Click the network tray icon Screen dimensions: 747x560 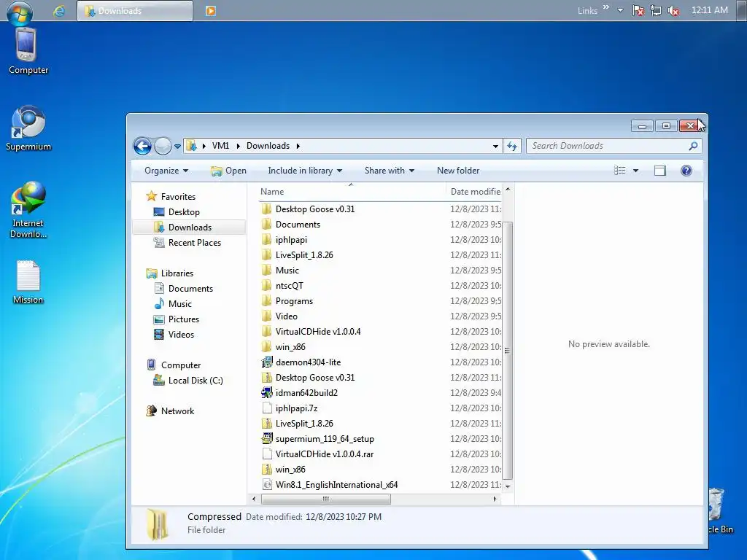(x=656, y=10)
